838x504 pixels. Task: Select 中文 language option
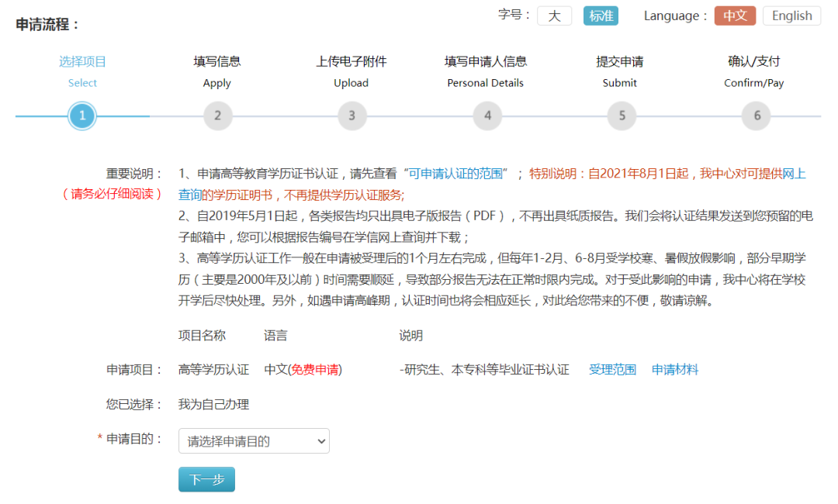point(734,16)
